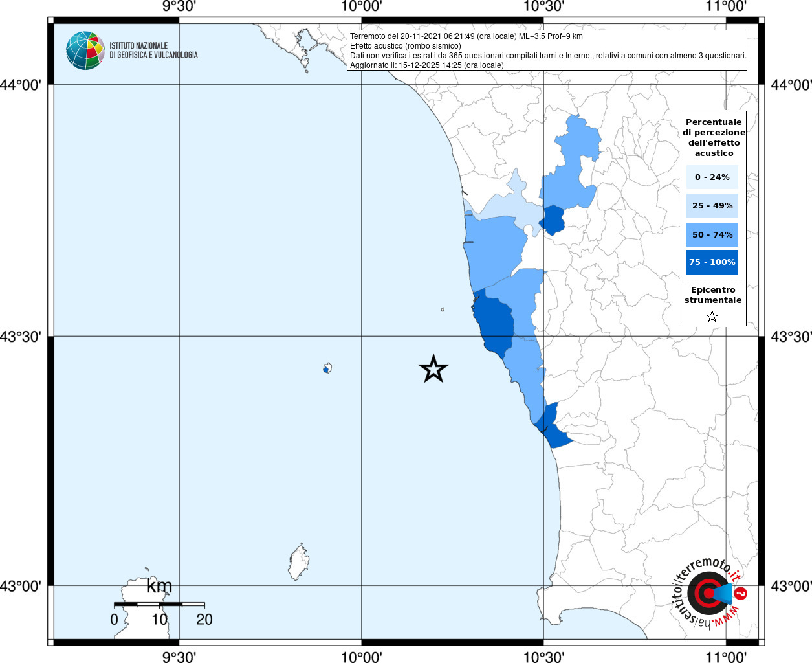812x663 pixels.
Task: Click the 'Terremoto del 20-11-2021' header line
Action: click(466, 36)
